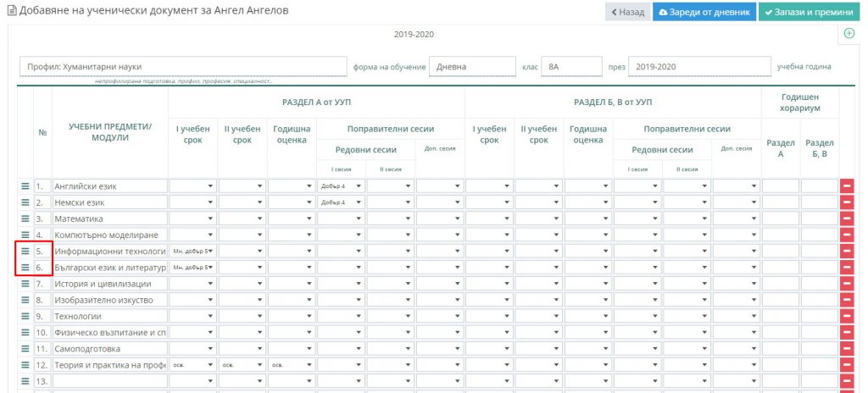This screenshot has height=393, width=868.
Task: Click Запази и премини button
Action: coord(809,12)
